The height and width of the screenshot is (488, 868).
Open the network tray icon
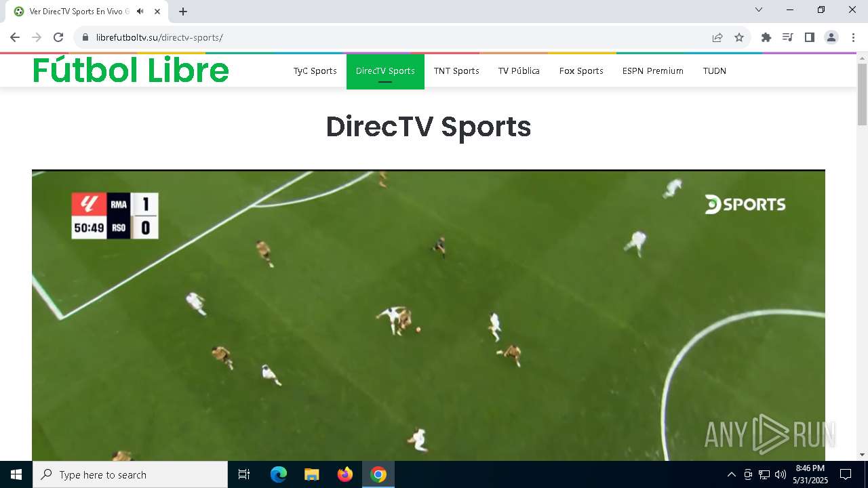pyautogui.click(x=764, y=474)
